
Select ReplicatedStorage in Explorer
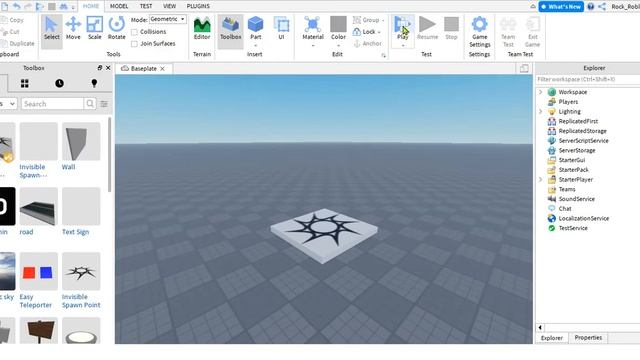click(582, 131)
